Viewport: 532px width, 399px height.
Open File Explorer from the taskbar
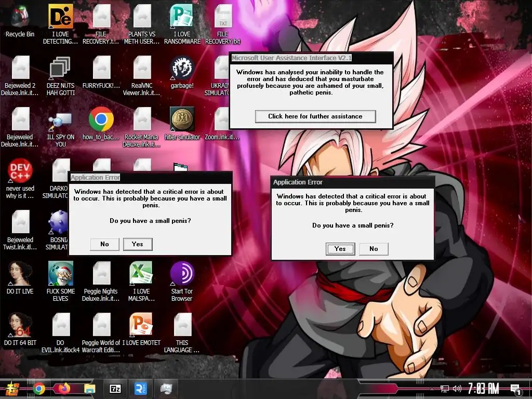click(89, 389)
